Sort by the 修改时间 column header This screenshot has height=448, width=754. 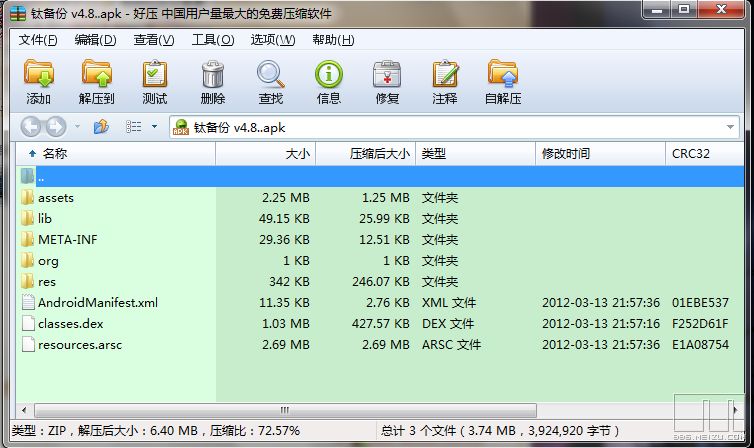(601, 154)
